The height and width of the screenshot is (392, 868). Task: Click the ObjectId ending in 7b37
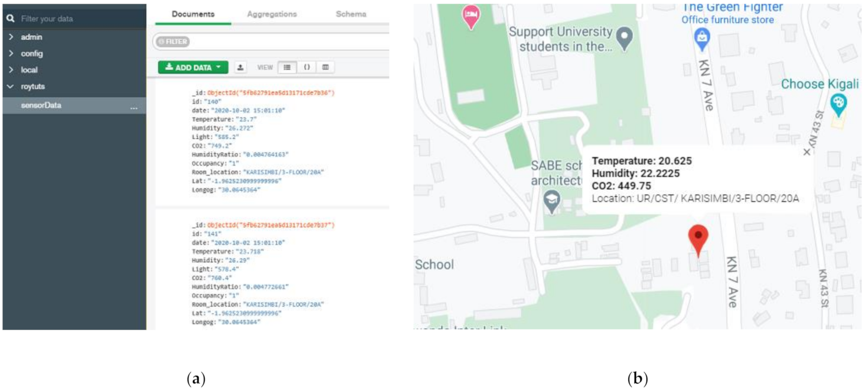point(271,225)
